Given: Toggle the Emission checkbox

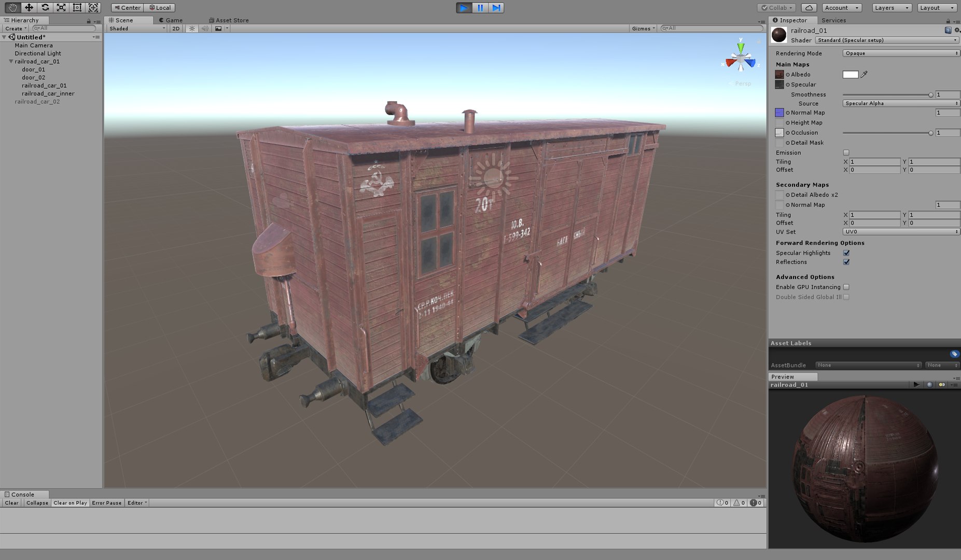Looking at the screenshot, I should coord(846,152).
